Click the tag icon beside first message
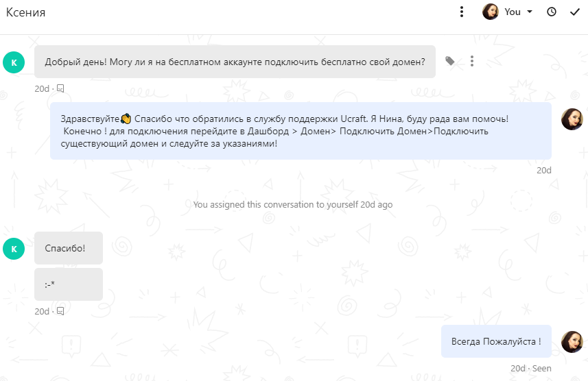Screen dimensions: 588x381 449,61
